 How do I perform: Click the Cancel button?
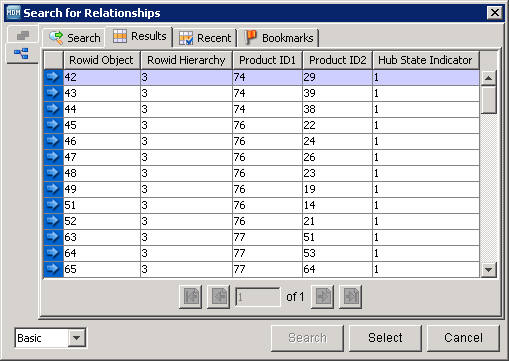point(463,338)
